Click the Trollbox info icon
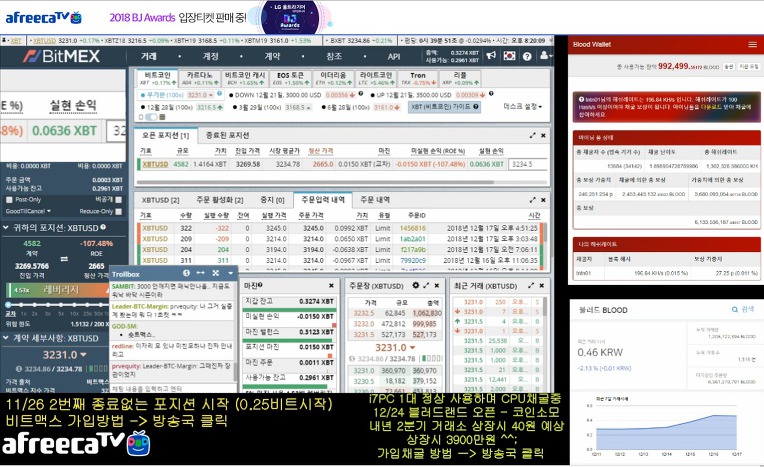The width and height of the screenshot is (764, 467). pyautogui.click(x=186, y=273)
